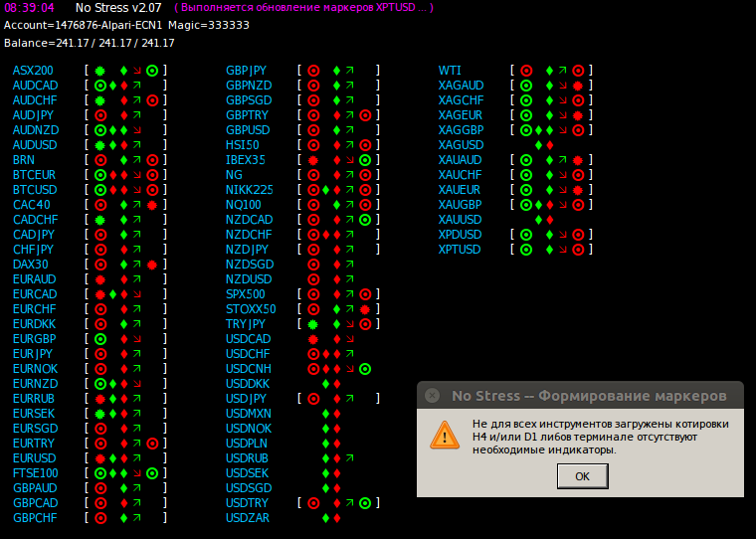Select the USDJPY symbol label

pos(246,399)
